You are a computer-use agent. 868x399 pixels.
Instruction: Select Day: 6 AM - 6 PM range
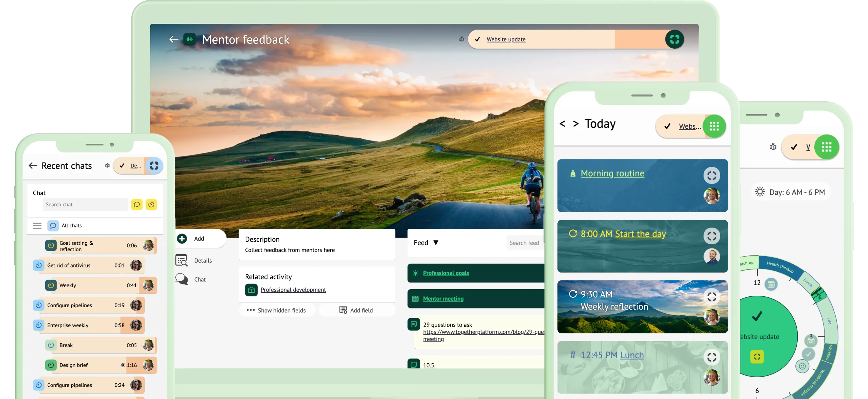790,192
